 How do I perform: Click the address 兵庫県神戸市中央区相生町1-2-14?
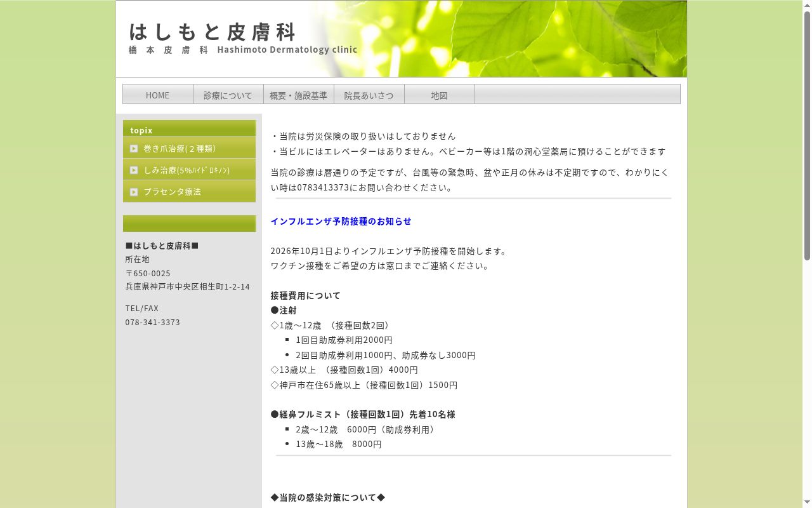coord(188,286)
